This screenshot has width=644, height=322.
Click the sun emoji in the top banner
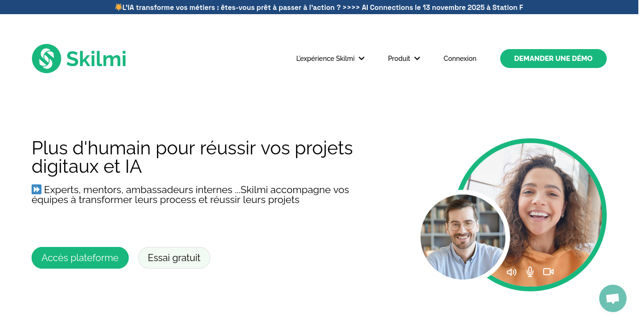coord(118,7)
